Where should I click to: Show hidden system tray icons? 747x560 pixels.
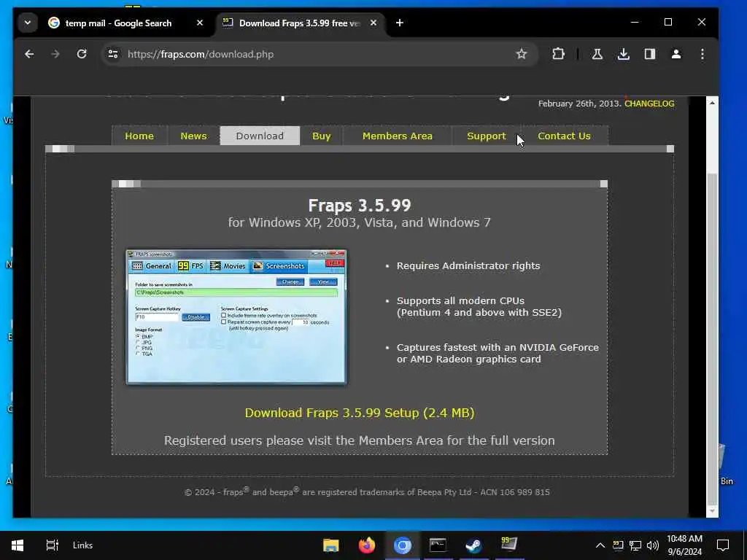(600, 545)
